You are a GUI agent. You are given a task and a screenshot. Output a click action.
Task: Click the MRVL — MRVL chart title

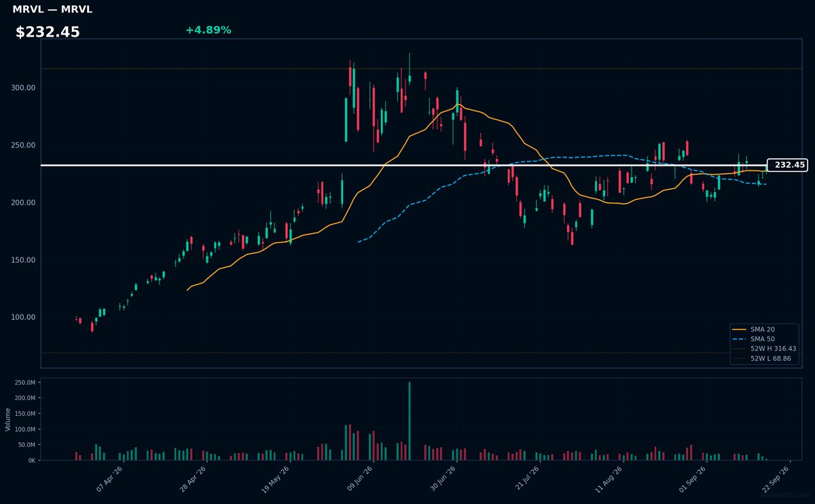[x=52, y=10]
